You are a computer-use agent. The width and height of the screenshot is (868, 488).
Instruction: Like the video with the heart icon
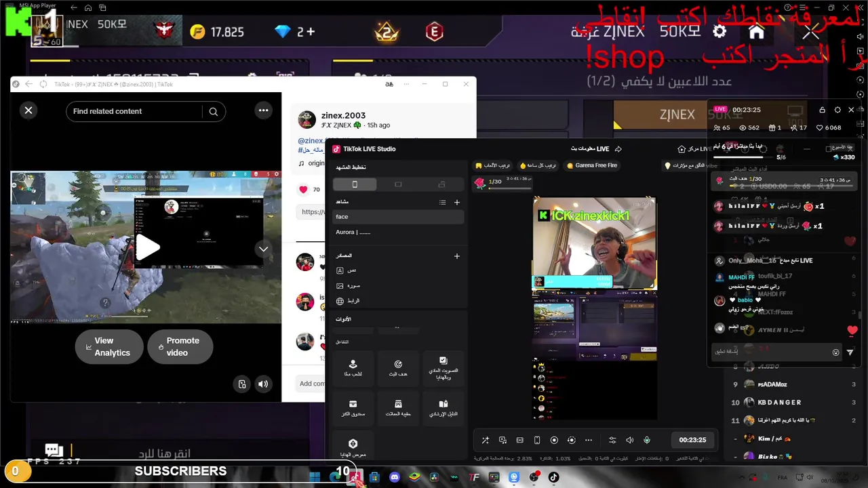pos(303,190)
